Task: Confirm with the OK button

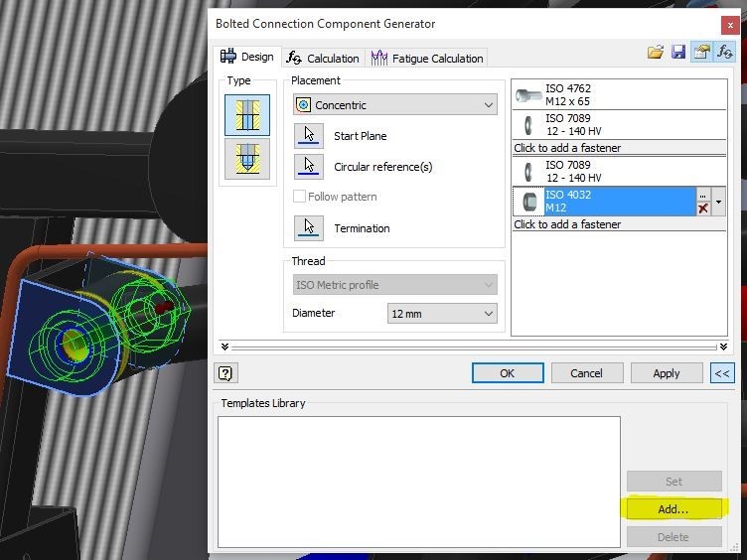Action: point(508,373)
